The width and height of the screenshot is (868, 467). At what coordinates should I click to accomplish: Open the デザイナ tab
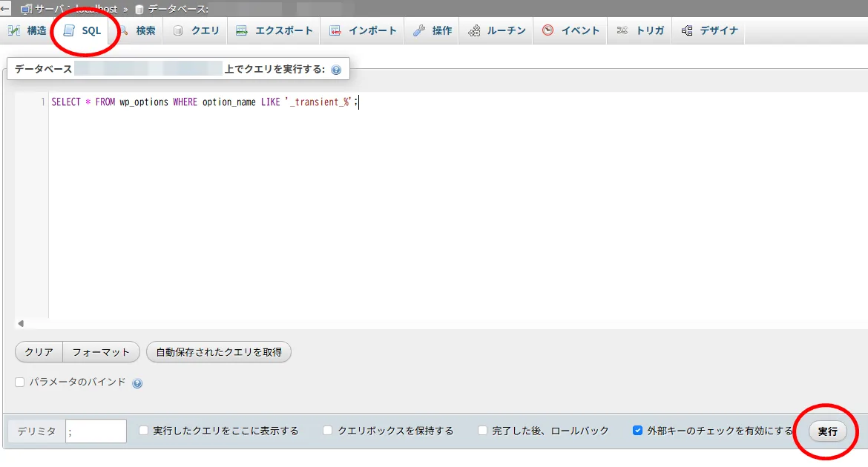coord(709,30)
